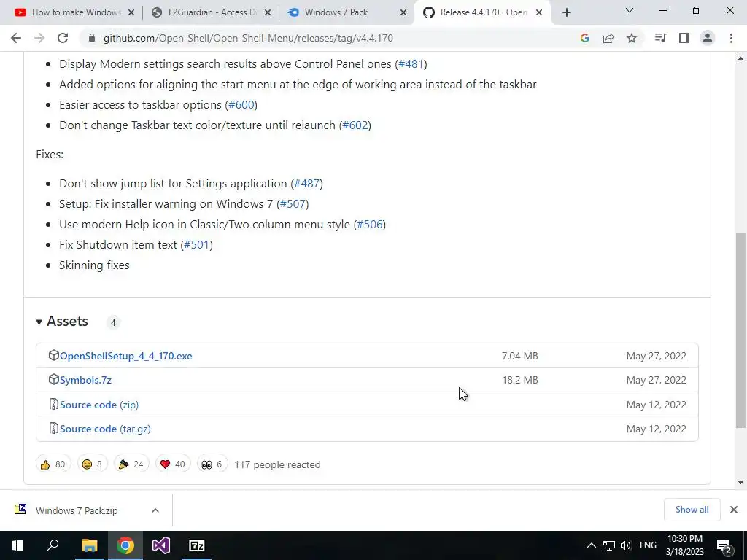Viewport: 747px width, 560px height.
Task: Open taskbar search
Action: click(x=53, y=545)
